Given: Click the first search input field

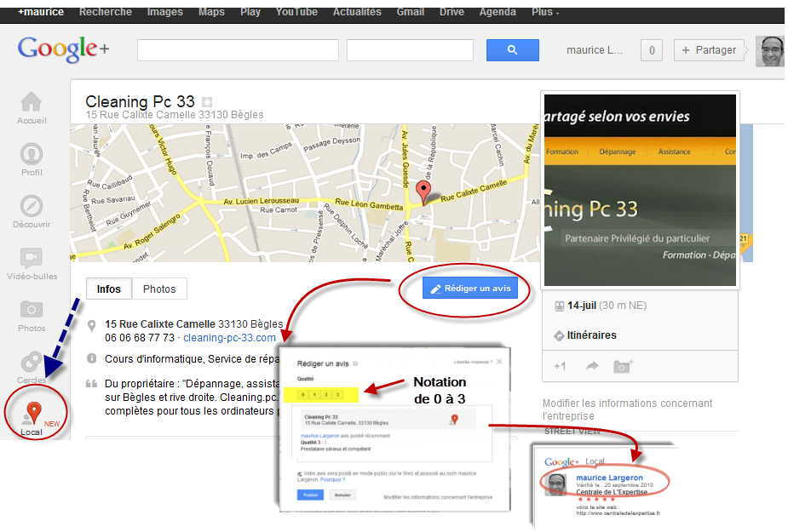Looking at the screenshot, I should pos(239,50).
